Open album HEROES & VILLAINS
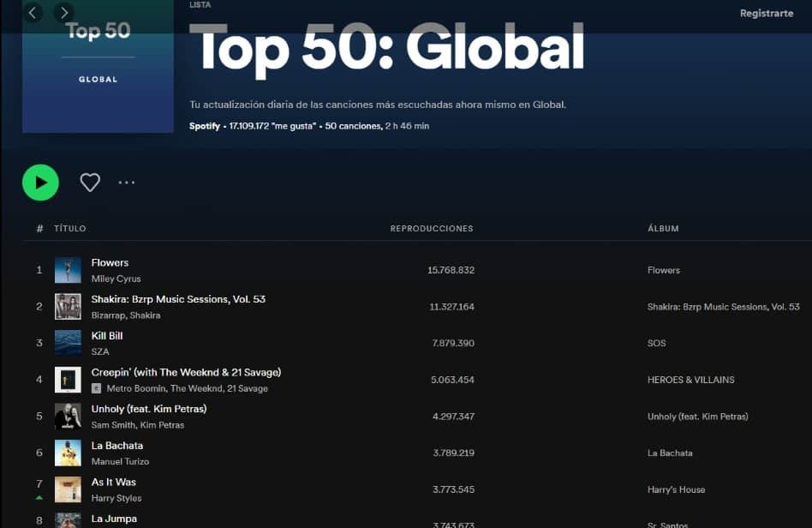This screenshot has height=528, width=812. 691,380
